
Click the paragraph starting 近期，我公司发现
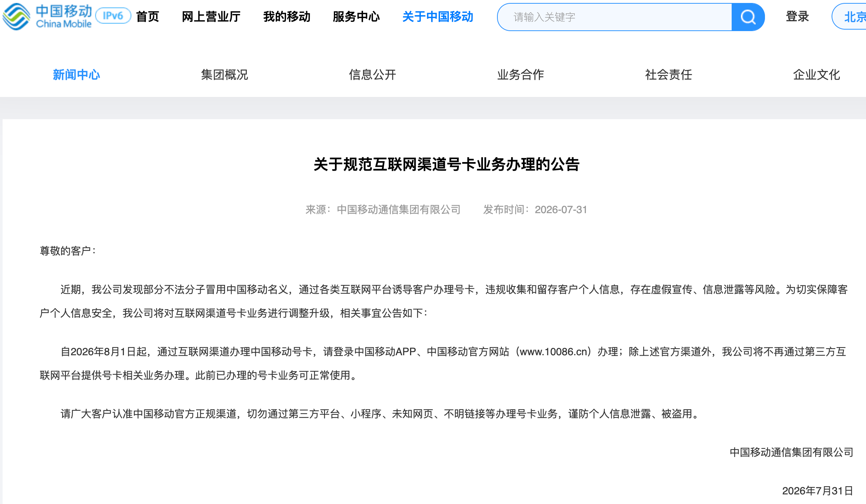click(x=444, y=301)
